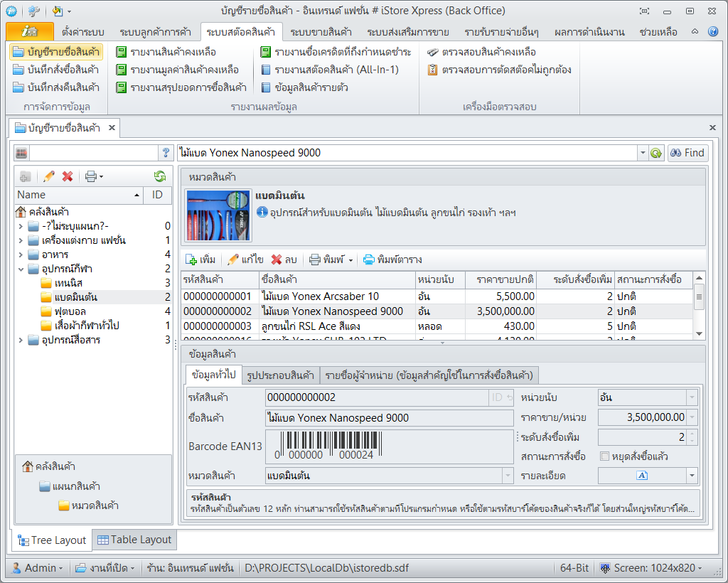Image resolution: width=728 pixels, height=583 pixels.
Task: Open the หมวดสินค้า dropdown
Action: [508, 476]
